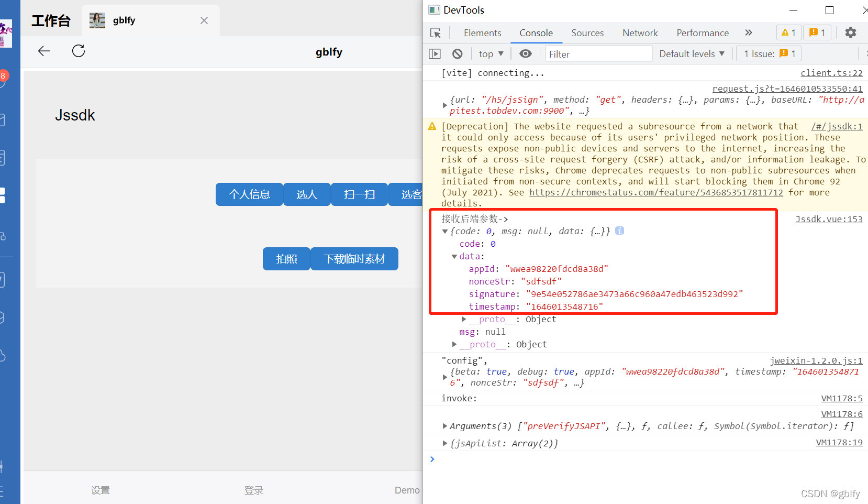
Task: Go back with the arrow icon
Action: (x=44, y=51)
